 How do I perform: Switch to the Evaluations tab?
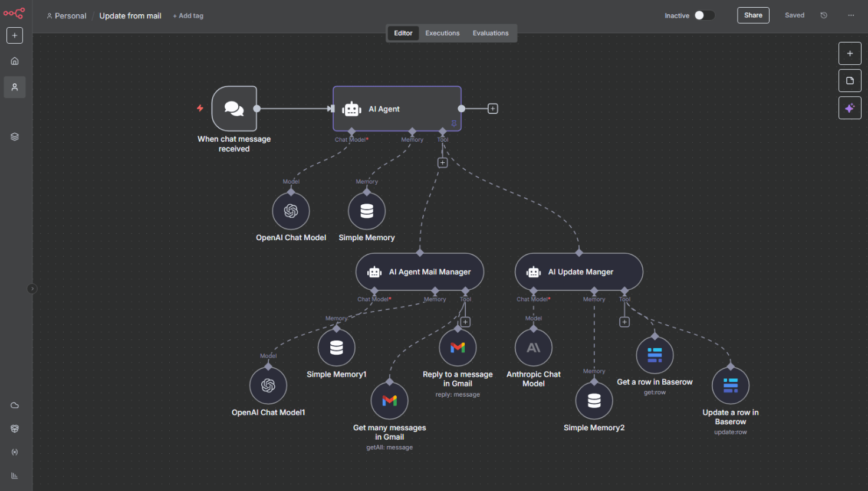[x=491, y=33]
